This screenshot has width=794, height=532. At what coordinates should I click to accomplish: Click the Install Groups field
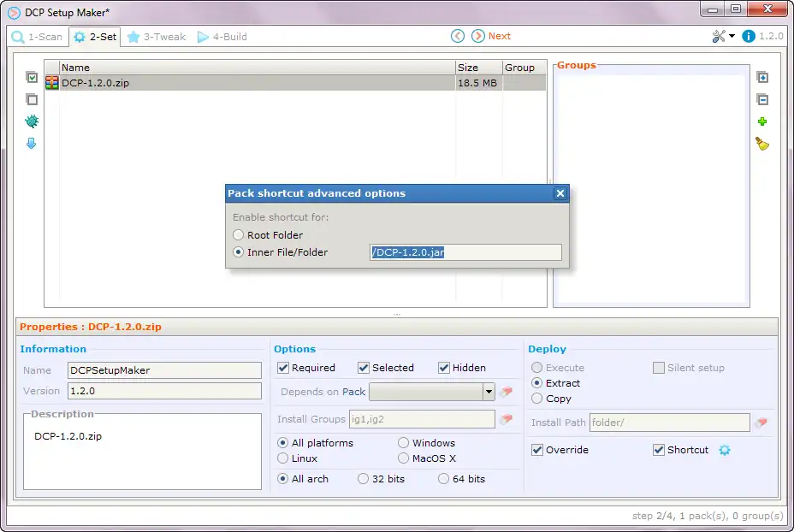point(423,419)
